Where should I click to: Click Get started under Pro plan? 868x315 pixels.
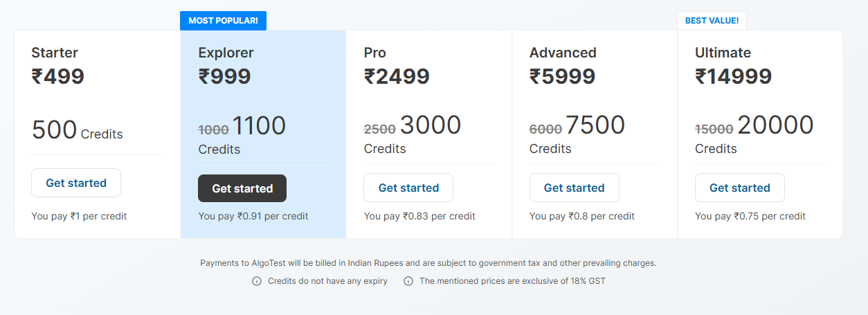408,188
